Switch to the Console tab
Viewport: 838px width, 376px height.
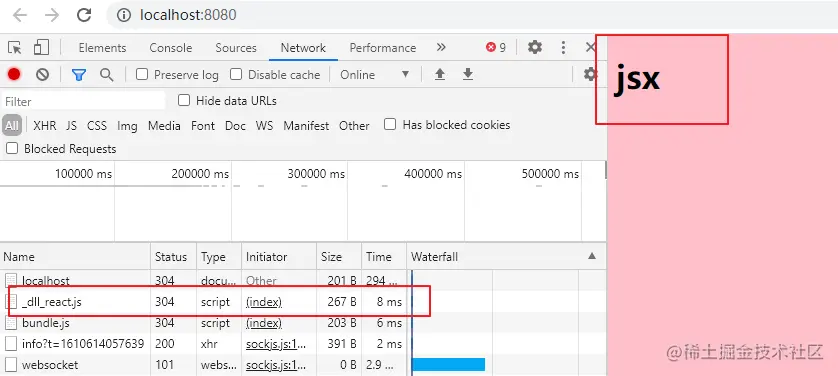pos(170,48)
